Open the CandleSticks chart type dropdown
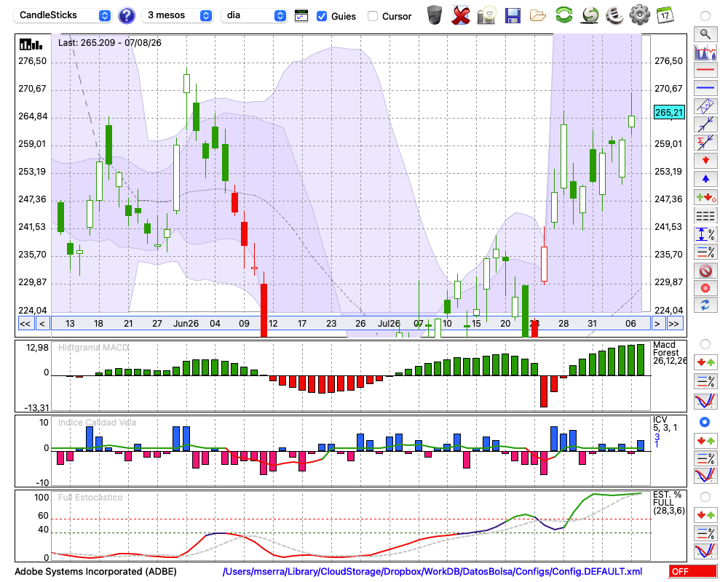 point(63,15)
